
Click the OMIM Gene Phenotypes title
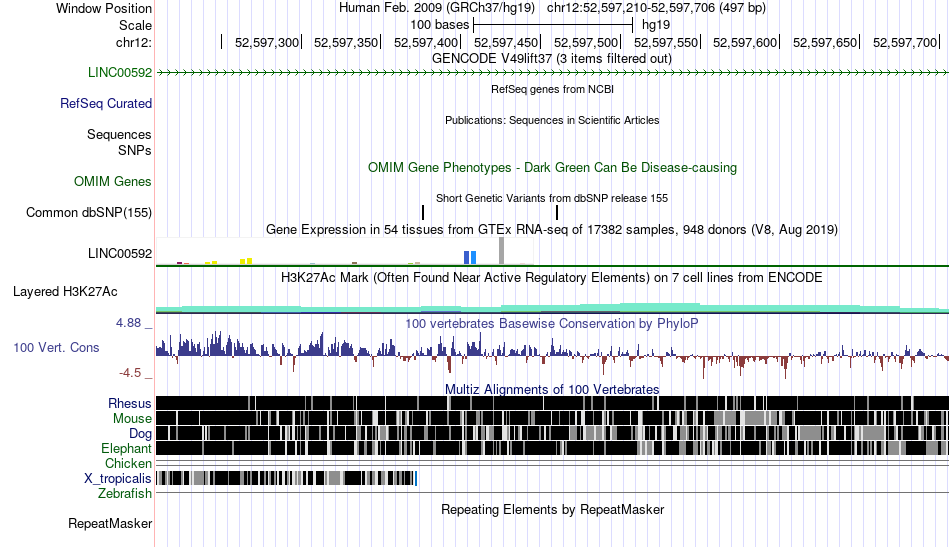[x=552, y=168]
